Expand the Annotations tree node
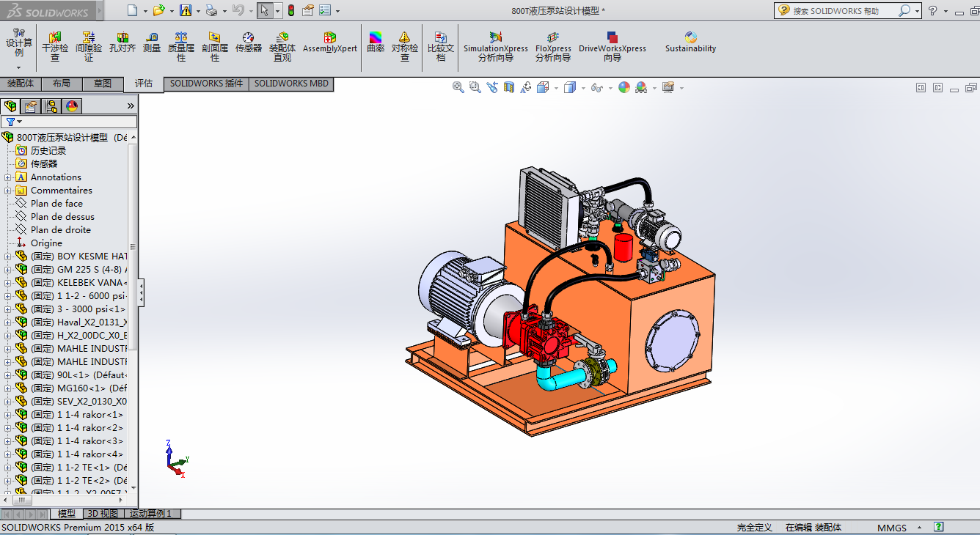This screenshot has width=980, height=535. 8,177
